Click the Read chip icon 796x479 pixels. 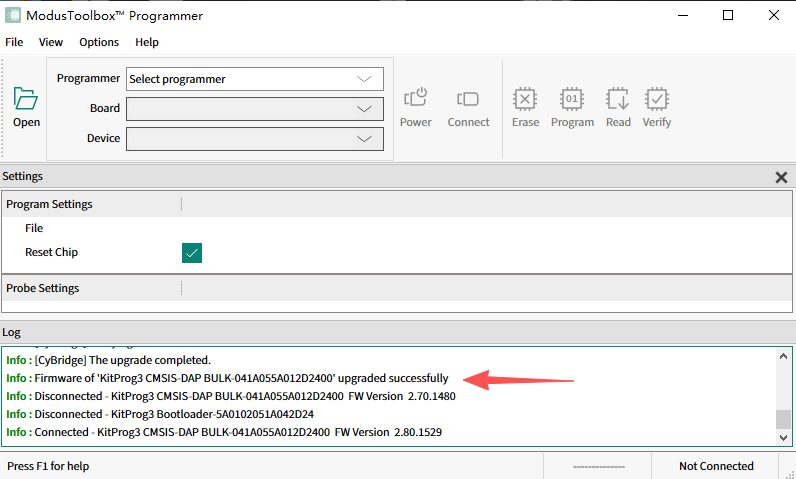618,107
